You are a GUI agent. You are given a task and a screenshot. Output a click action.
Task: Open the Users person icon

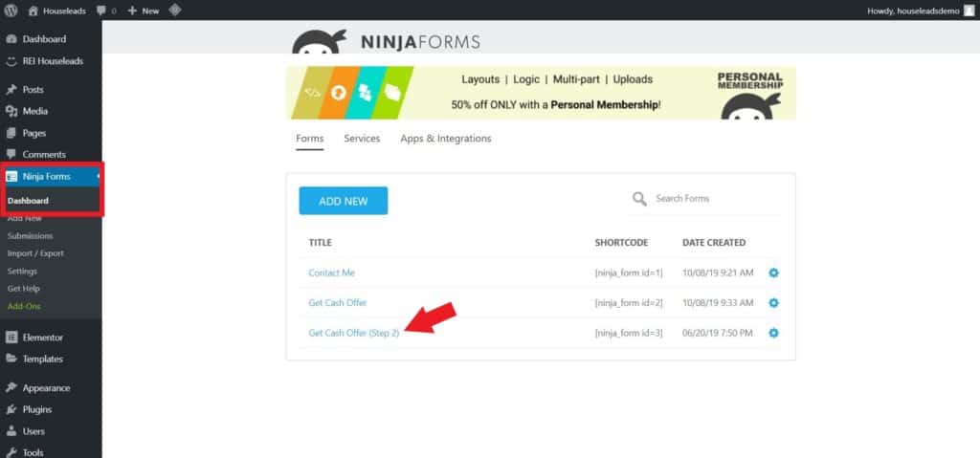[x=11, y=431]
